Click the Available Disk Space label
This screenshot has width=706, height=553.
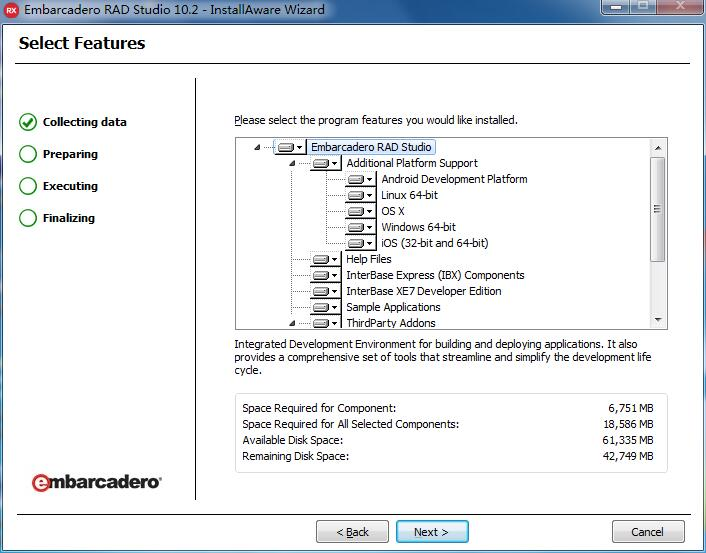tap(293, 440)
